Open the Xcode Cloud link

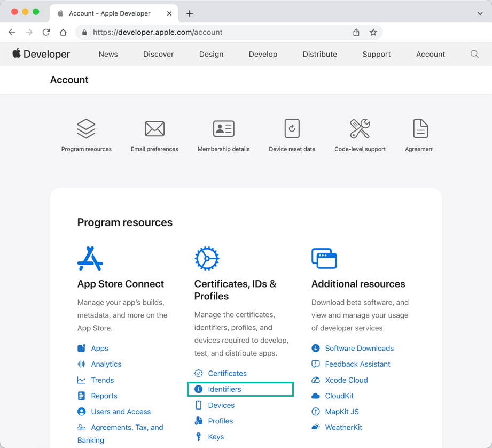346,380
